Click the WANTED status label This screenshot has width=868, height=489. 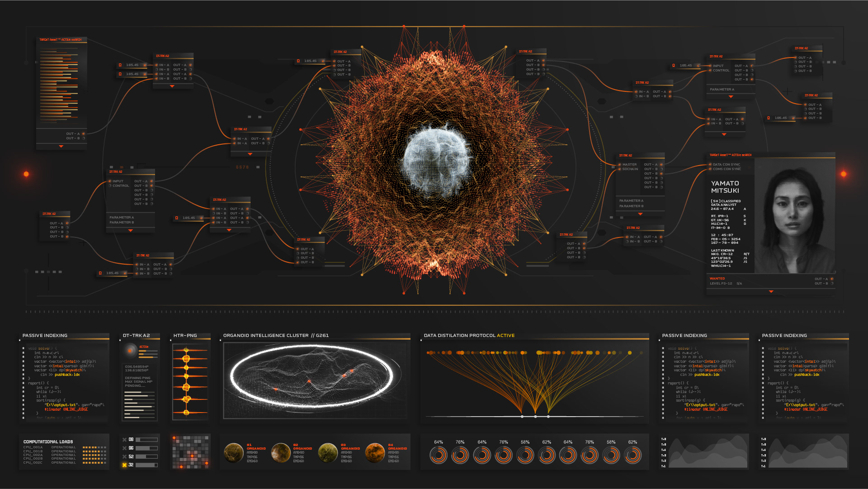717,279
